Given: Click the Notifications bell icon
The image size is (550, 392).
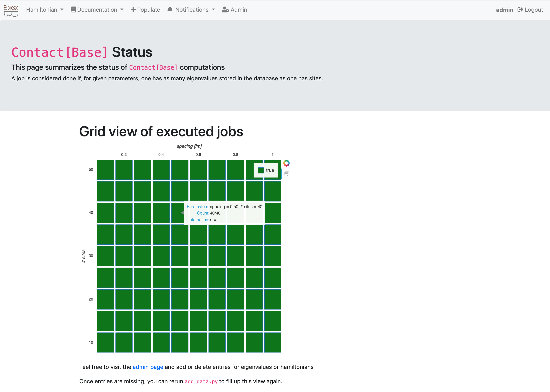Looking at the screenshot, I should [170, 10].
